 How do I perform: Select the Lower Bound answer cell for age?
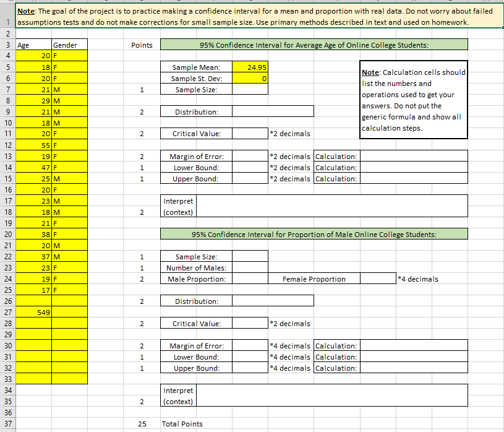pos(250,168)
